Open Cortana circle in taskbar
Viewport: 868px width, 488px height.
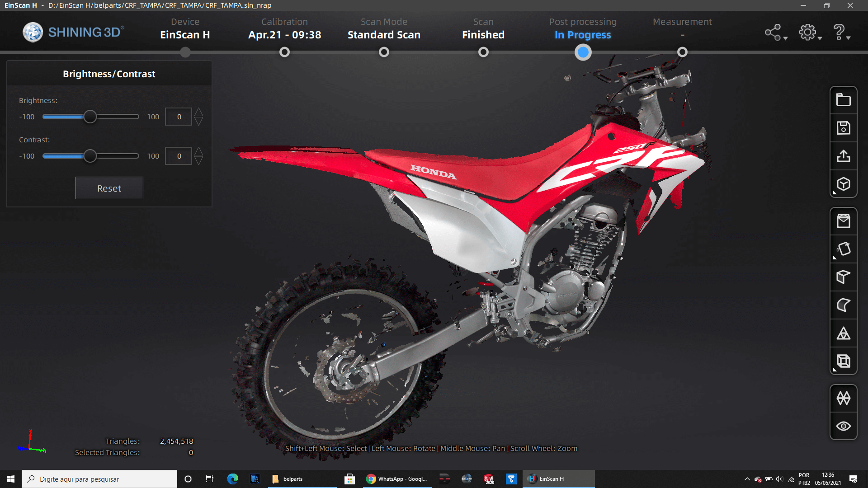[188, 479]
